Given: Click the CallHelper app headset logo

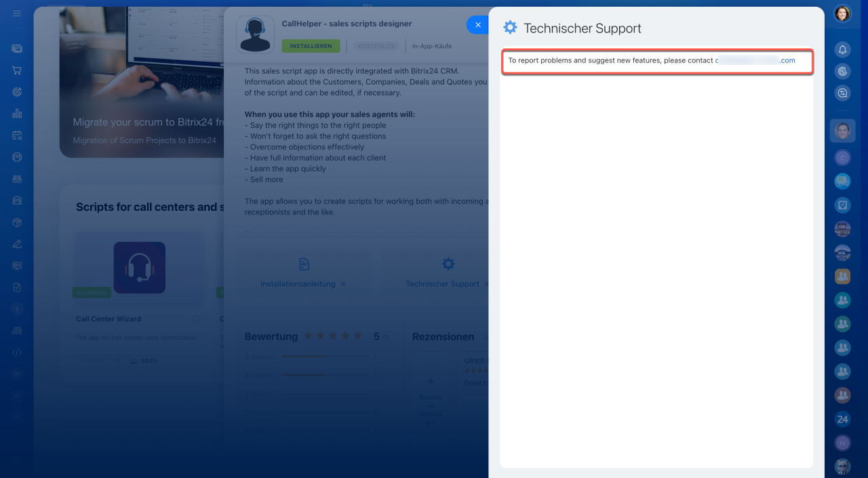Looking at the screenshot, I should tap(255, 35).
